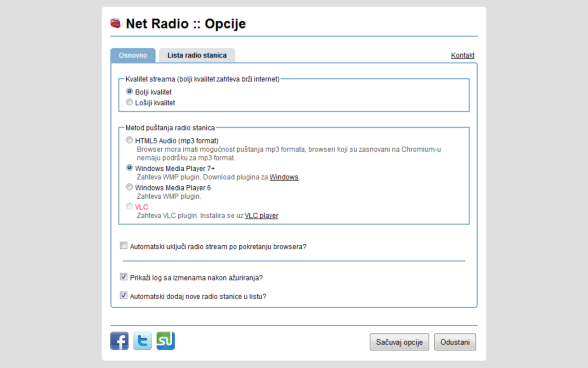Uncheck automatically adding new radio stations
588x368 pixels.
click(123, 294)
